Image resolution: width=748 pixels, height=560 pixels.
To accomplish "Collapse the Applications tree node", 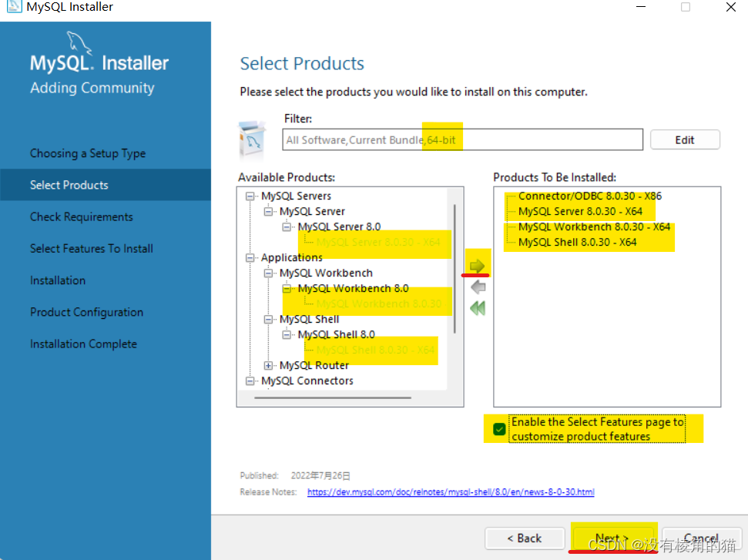I will point(251,257).
